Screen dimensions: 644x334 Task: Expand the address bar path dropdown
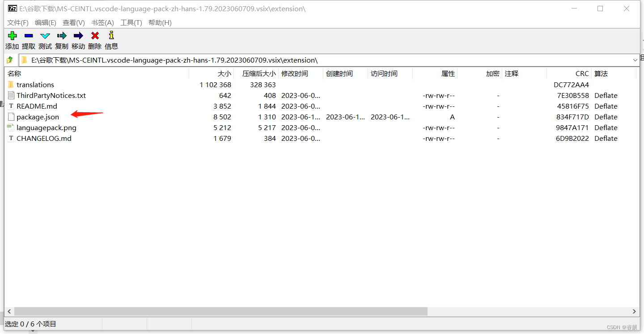[x=635, y=60]
